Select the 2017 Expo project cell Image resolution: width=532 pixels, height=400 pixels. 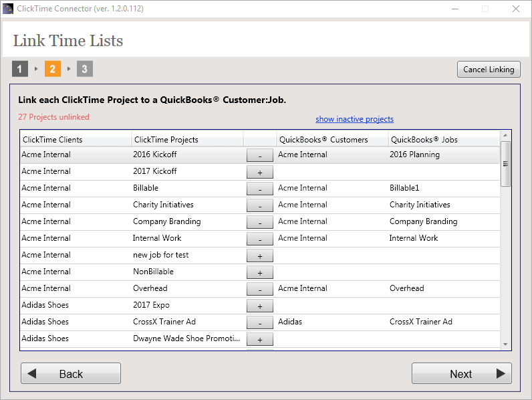point(151,305)
